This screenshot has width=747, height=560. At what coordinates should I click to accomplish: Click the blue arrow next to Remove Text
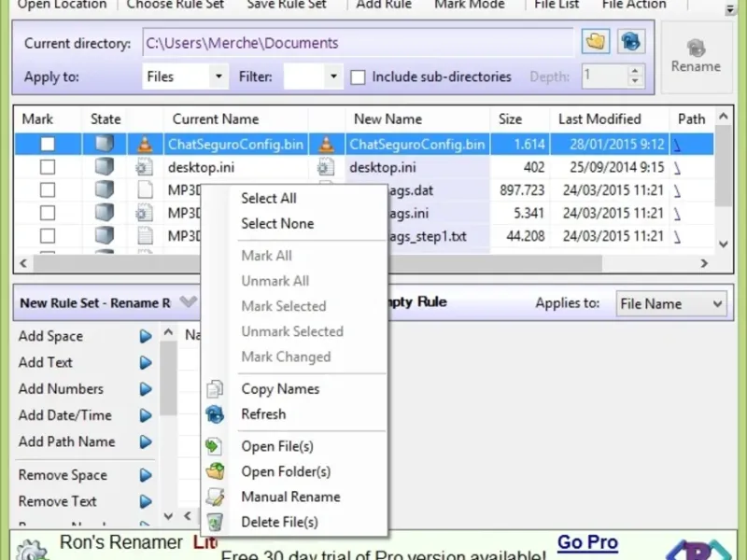point(146,501)
